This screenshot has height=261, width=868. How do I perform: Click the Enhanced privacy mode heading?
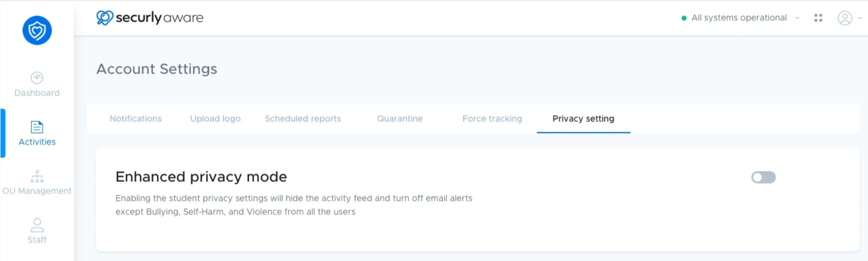tap(201, 176)
